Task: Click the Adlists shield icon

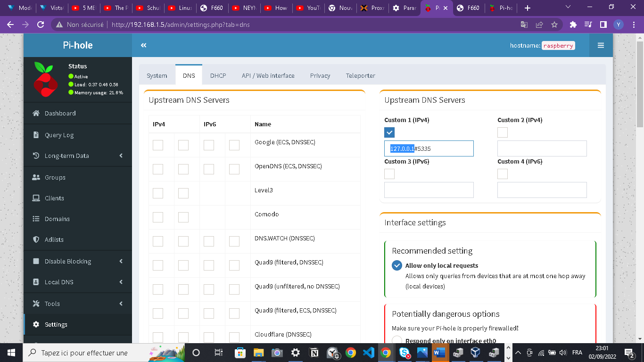Action: pyautogui.click(x=36, y=239)
